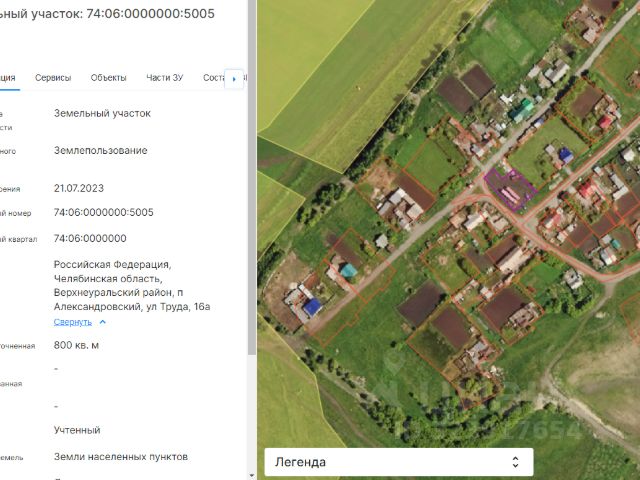Click the address text ending with ул Труда, 16а

(132, 285)
